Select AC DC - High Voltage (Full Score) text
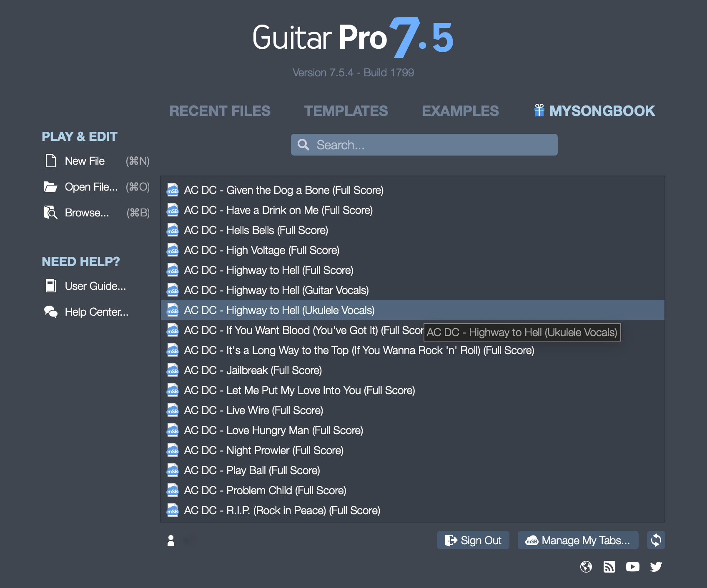Viewport: 707px width, 588px height. (x=262, y=250)
